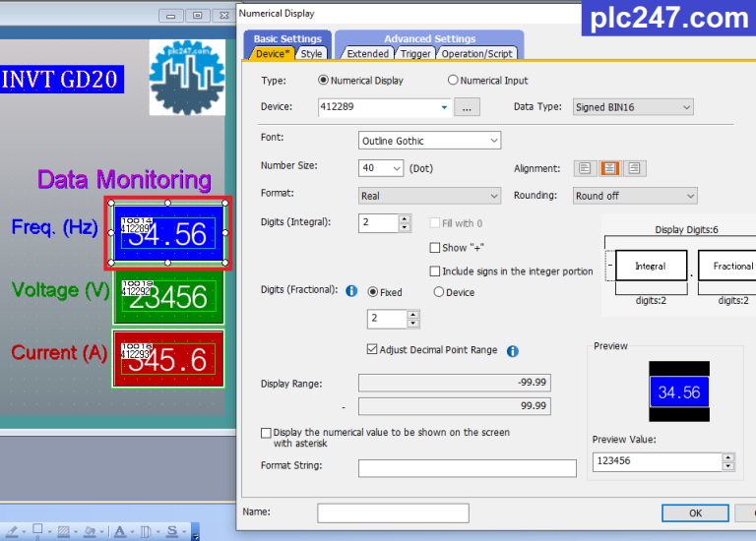756x541 pixels.
Task: Select the shadow S text tool
Action: point(172,531)
